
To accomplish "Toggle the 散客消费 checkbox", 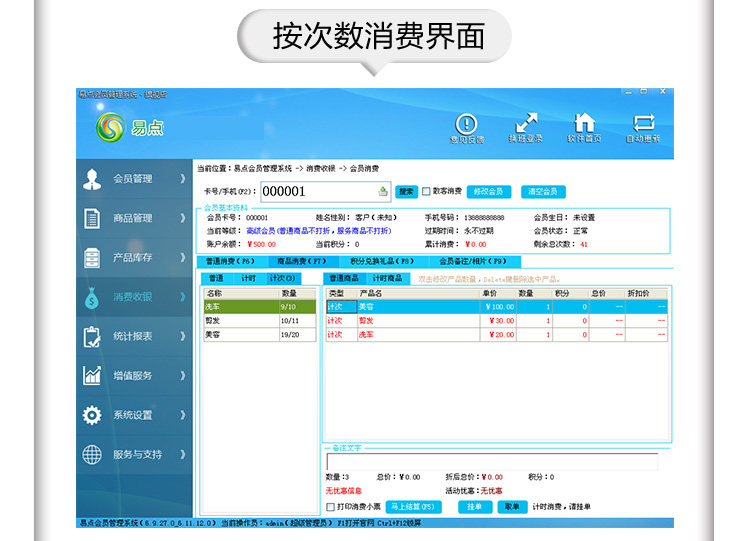I will pyautogui.click(x=426, y=191).
